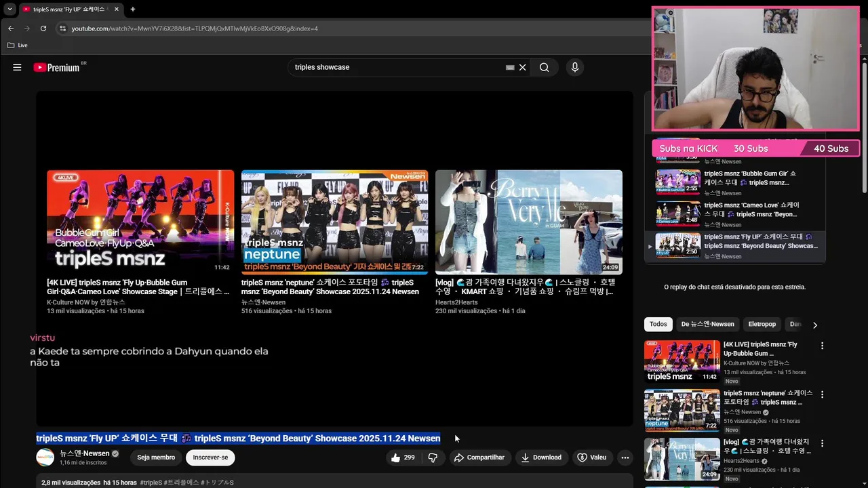The width and height of the screenshot is (868, 488).
Task: Open sidebar neptune 7:22 video thumbnail
Action: click(x=682, y=410)
